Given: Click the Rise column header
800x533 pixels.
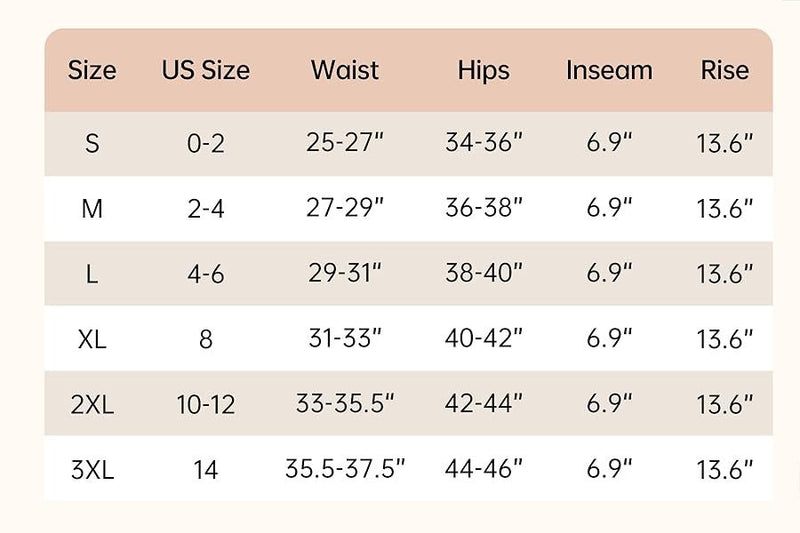Looking at the screenshot, I should [x=725, y=71].
